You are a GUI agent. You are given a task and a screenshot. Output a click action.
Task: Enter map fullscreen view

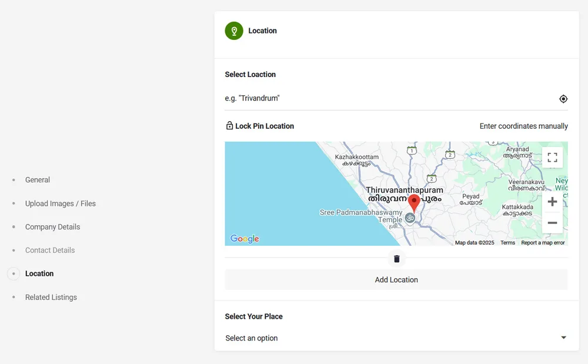[x=552, y=158]
